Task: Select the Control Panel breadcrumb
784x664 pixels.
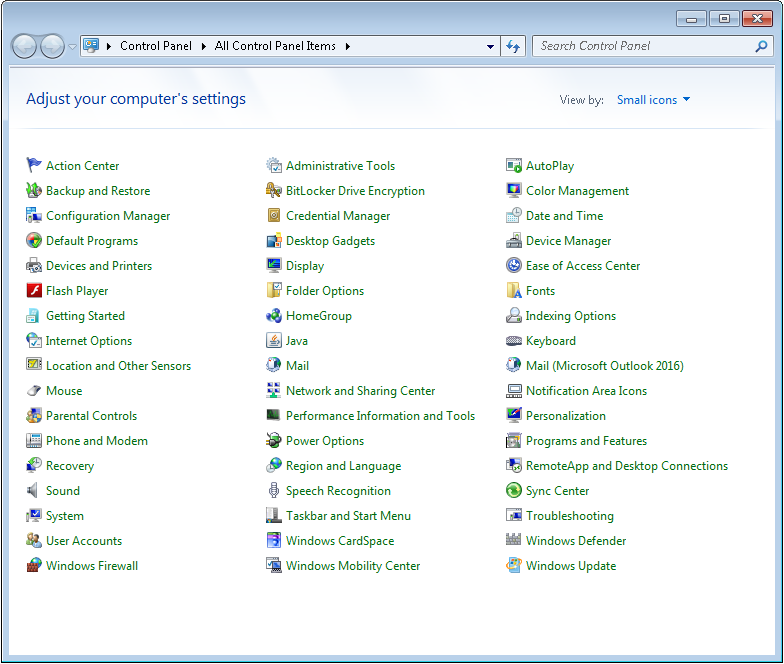Action: 156,46
